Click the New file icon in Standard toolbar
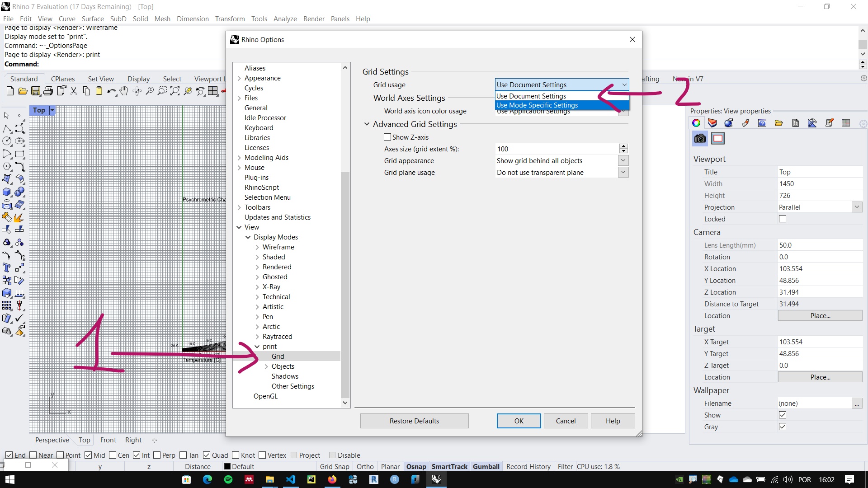Viewport: 868px width, 488px height. click(10, 91)
